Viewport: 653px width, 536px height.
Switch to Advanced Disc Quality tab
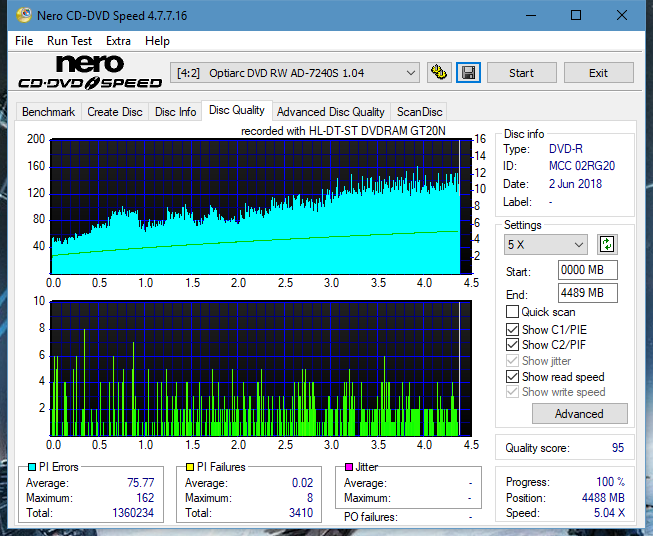click(331, 112)
